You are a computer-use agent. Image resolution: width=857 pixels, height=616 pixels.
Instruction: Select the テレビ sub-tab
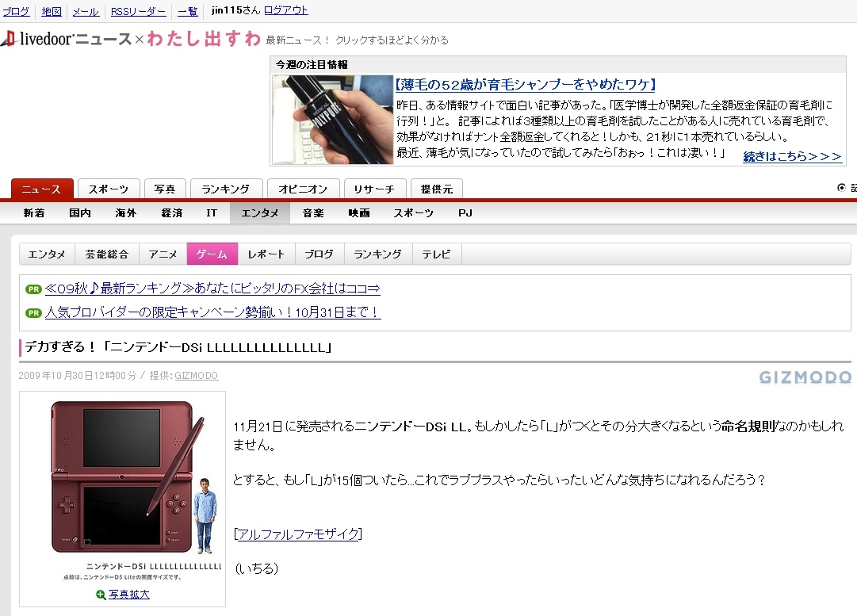(x=437, y=254)
